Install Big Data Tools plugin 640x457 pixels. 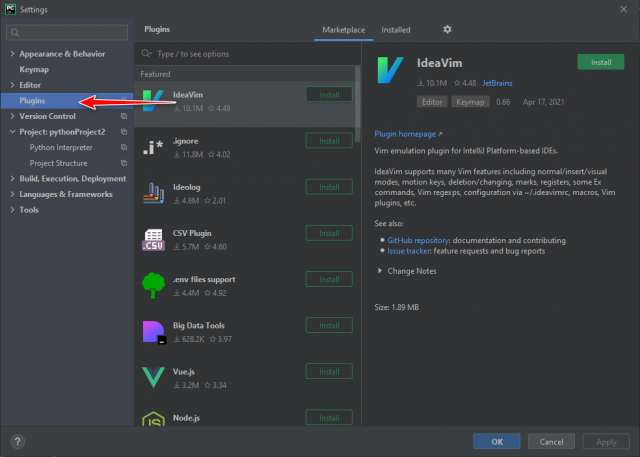pyautogui.click(x=329, y=325)
